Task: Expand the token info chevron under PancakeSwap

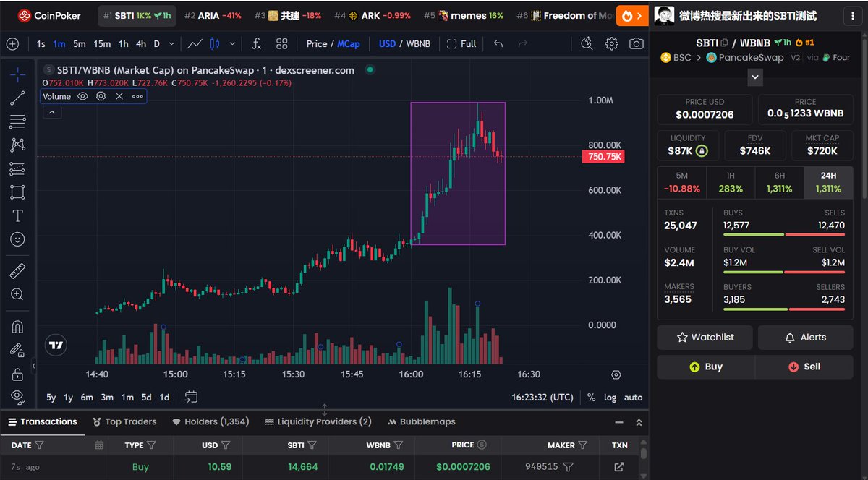Action: click(x=755, y=76)
